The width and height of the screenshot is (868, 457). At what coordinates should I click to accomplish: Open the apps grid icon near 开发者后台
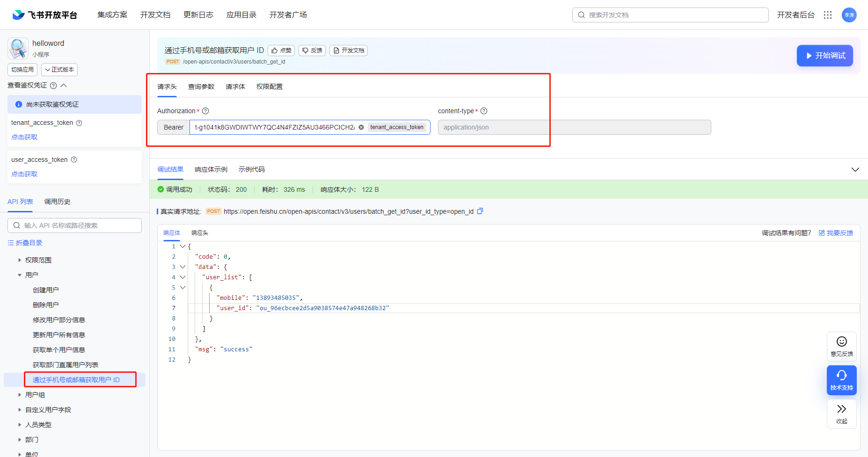click(x=827, y=15)
